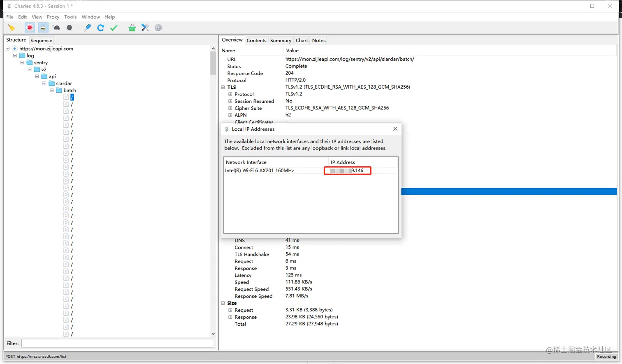Select the Overview tab
The width and height of the screenshot is (622, 364).
(232, 40)
